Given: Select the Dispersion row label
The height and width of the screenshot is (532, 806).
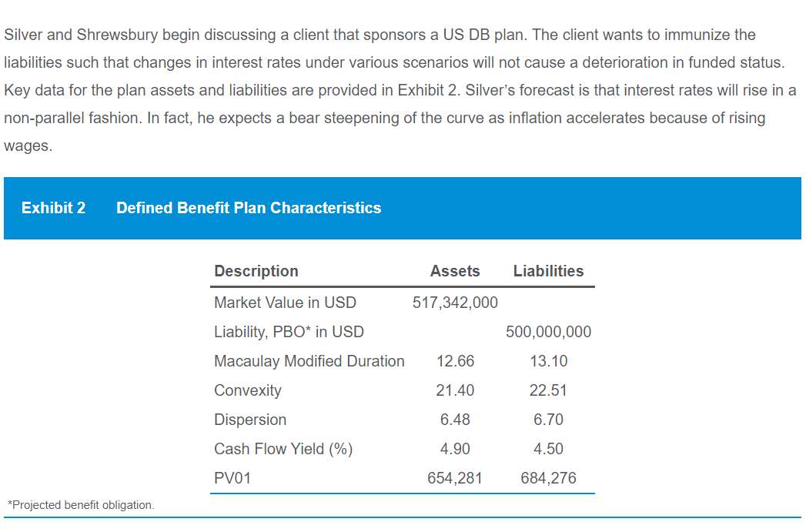Looking at the screenshot, I should point(250,420).
